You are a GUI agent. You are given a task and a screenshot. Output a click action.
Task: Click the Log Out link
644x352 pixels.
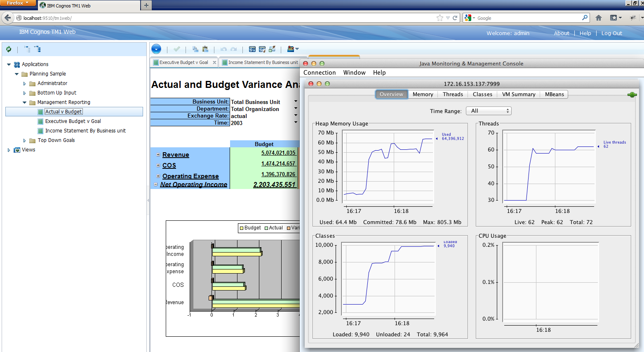point(611,33)
